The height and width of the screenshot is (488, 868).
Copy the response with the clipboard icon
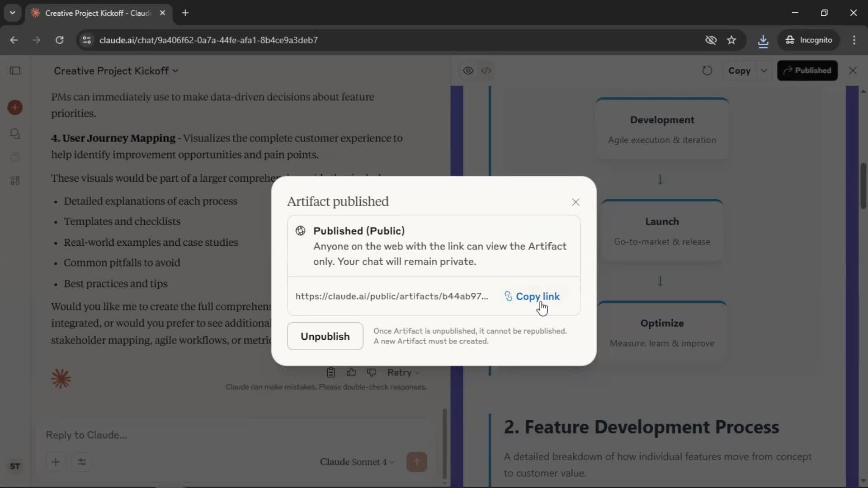(331, 372)
